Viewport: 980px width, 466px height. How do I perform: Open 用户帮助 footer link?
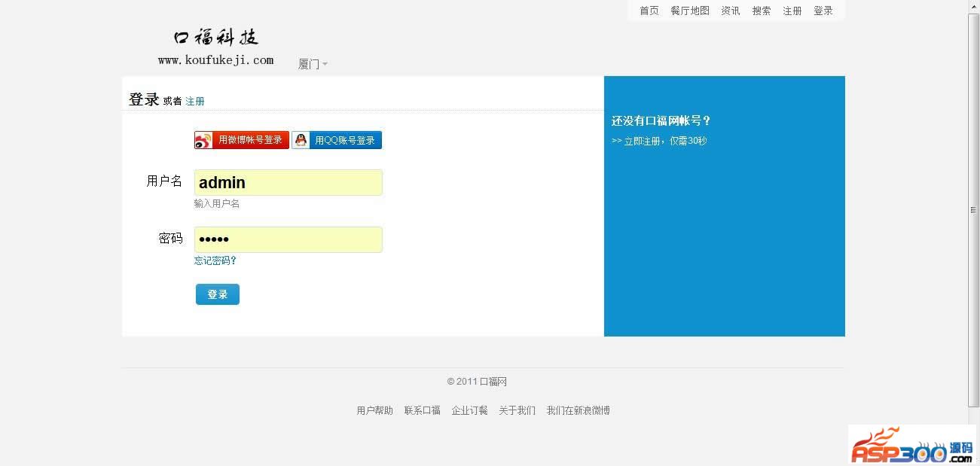point(374,410)
